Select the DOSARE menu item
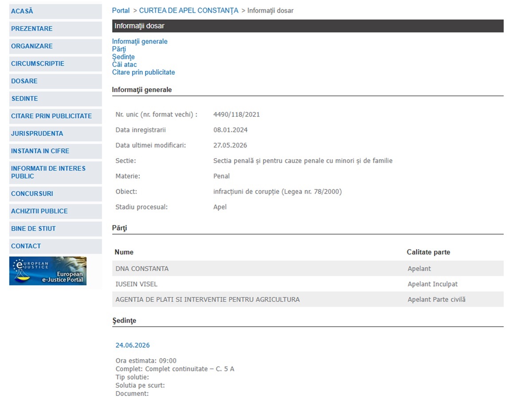 (x=55, y=81)
